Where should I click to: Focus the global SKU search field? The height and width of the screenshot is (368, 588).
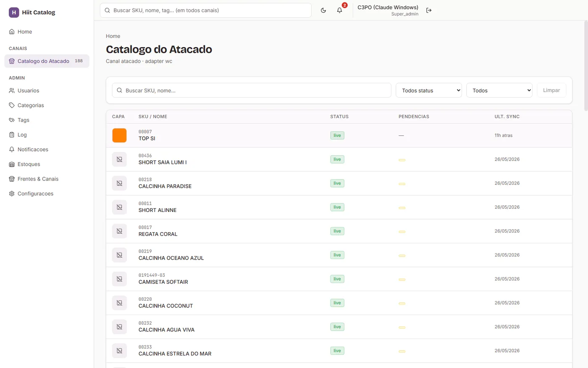pos(206,10)
